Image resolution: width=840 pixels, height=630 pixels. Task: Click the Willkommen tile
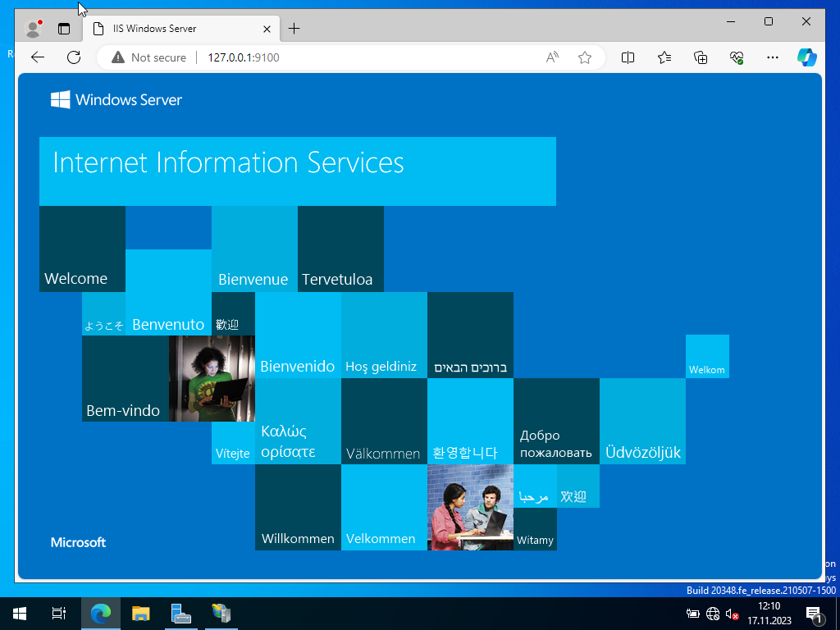[x=298, y=507]
